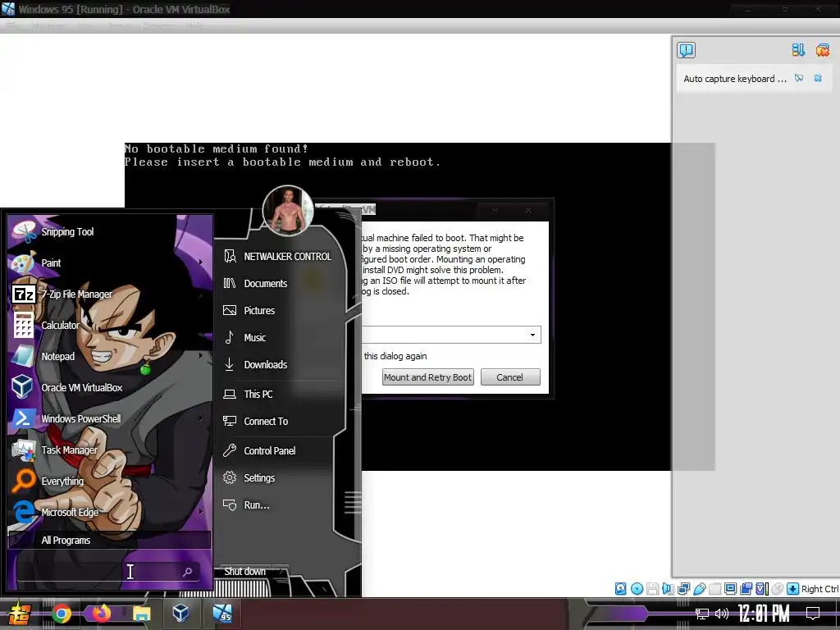Viewport: 840px width, 630px height.
Task: Expand the Paint submenu arrow
Action: pos(201,262)
